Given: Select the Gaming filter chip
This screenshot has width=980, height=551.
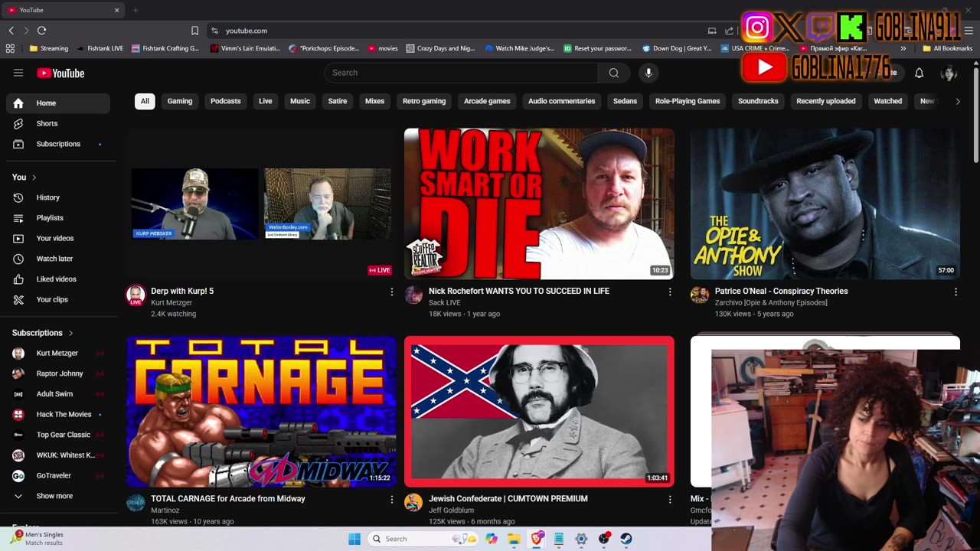Looking at the screenshot, I should tap(180, 101).
